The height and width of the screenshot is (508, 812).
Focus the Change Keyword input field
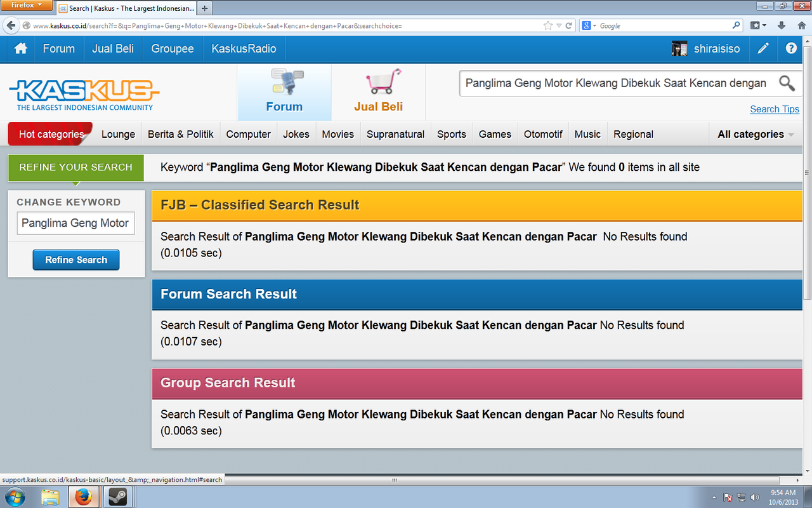[x=76, y=223]
